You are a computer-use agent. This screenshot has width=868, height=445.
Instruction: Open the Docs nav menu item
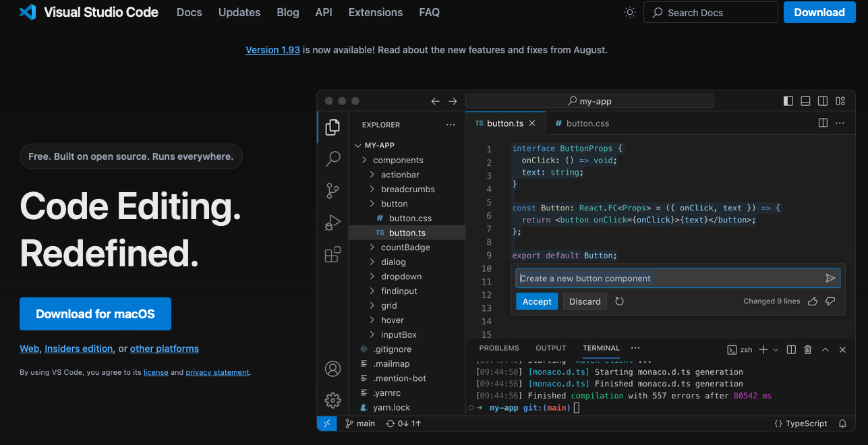point(189,12)
